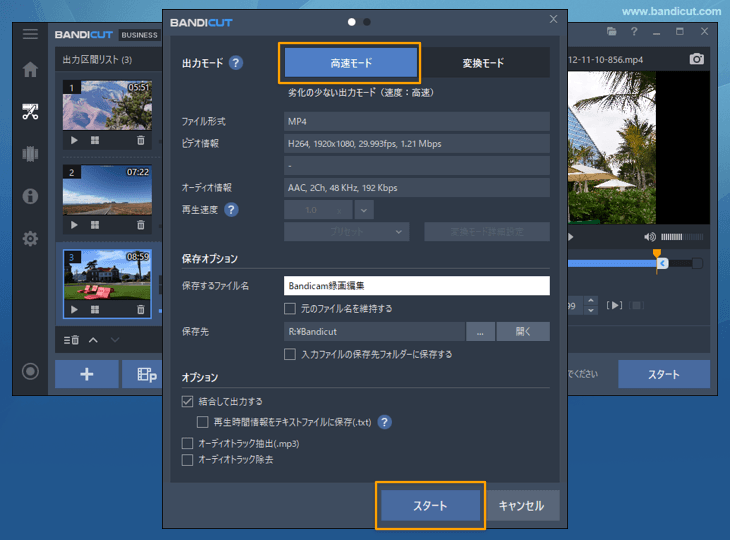Click the 1.0 playback speed field
The height and width of the screenshot is (540, 730).
[x=318, y=210]
